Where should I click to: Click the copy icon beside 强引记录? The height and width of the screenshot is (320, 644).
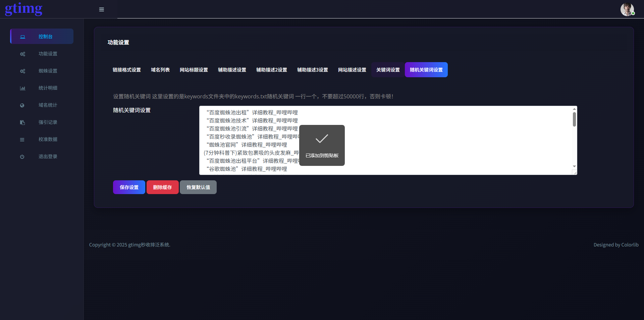22,122
